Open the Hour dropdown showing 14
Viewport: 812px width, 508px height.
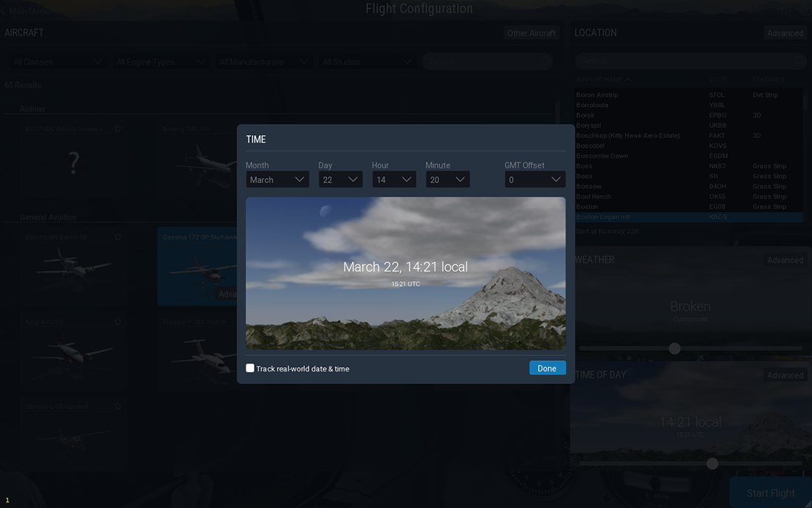(393, 179)
